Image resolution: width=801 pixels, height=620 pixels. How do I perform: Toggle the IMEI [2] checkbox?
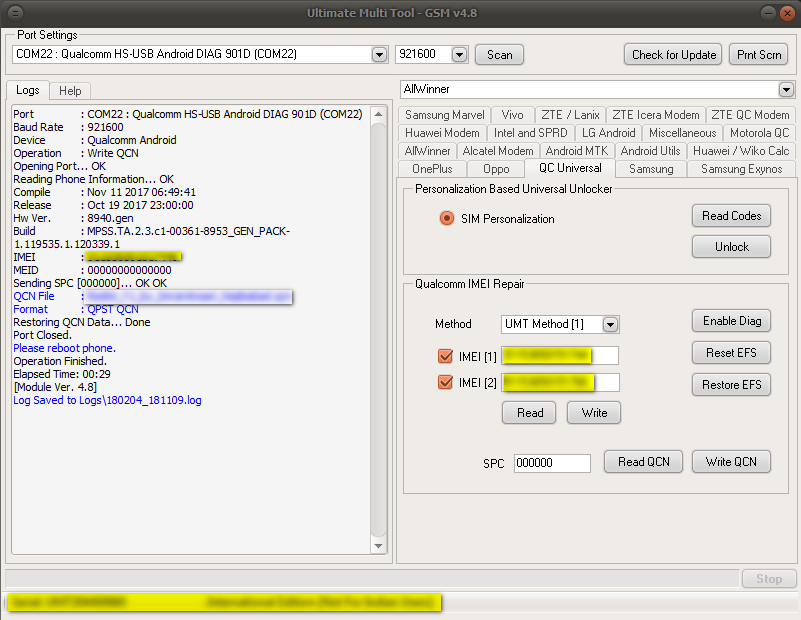tap(445, 381)
